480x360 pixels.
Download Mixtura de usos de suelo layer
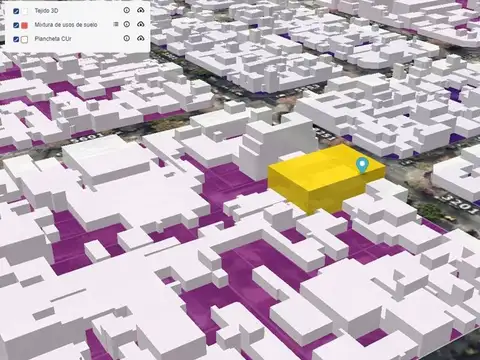[x=141, y=24]
